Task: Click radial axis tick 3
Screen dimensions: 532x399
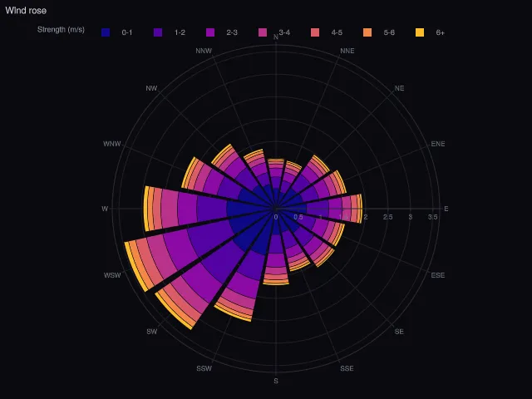Action: (x=410, y=217)
